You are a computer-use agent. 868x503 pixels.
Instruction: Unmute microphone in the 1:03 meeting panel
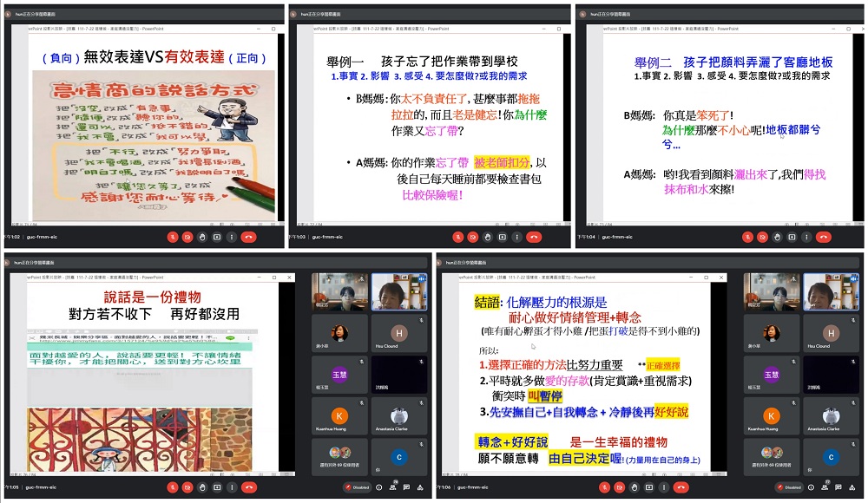point(457,237)
